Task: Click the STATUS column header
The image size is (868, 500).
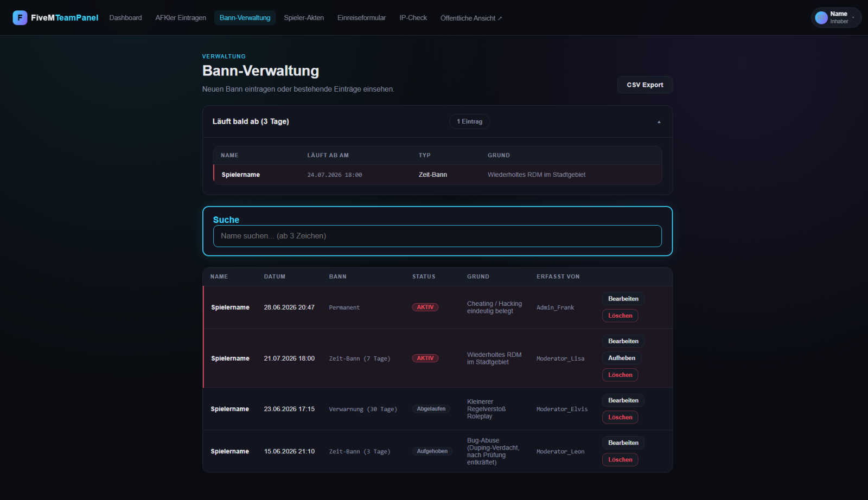Action: point(424,277)
